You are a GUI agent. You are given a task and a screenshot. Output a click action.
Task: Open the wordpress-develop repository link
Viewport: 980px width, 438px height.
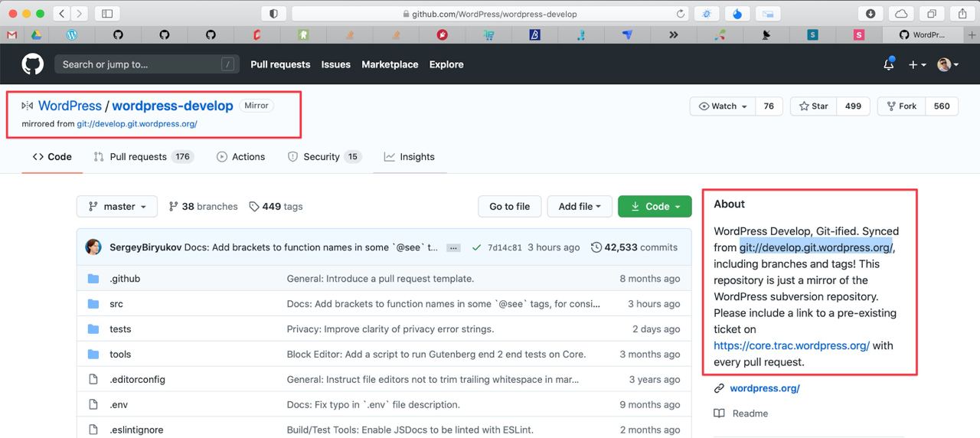172,106
